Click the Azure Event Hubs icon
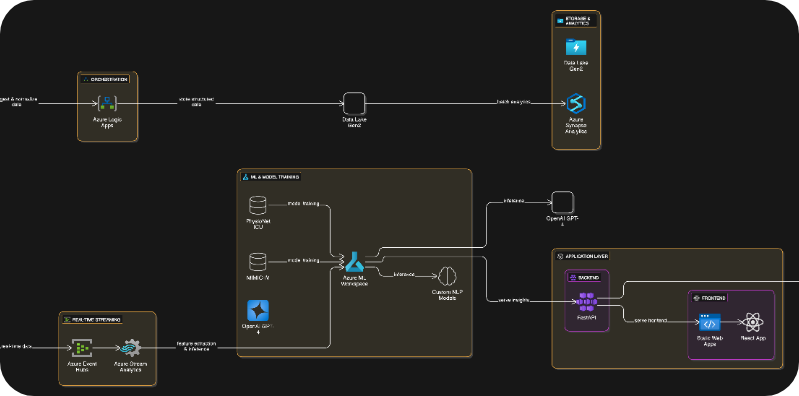This screenshot has width=799, height=396. 82,348
